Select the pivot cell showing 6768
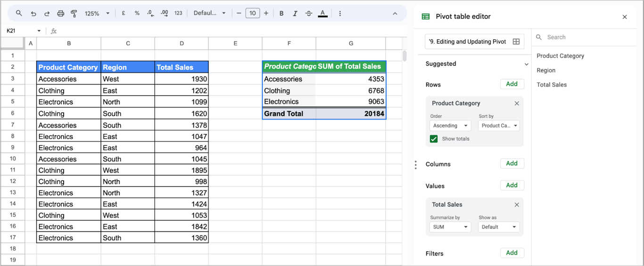644x266 pixels. 351,91
